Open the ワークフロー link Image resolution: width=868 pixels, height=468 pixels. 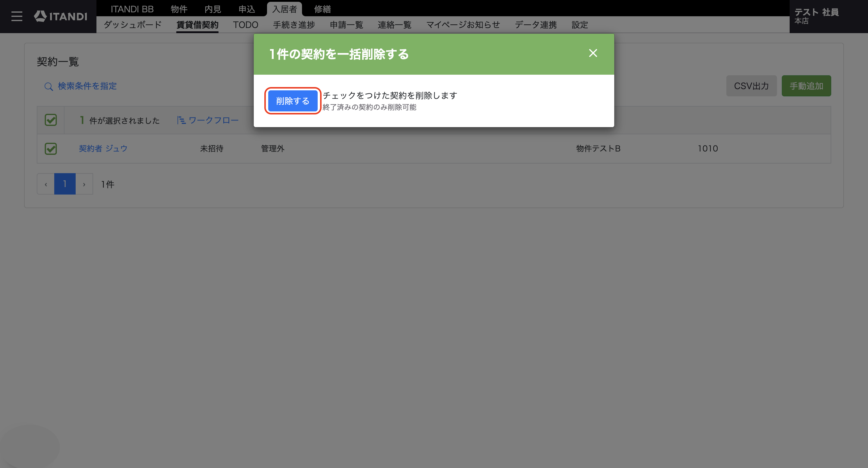pyautogui.click(x=214, y=120)
